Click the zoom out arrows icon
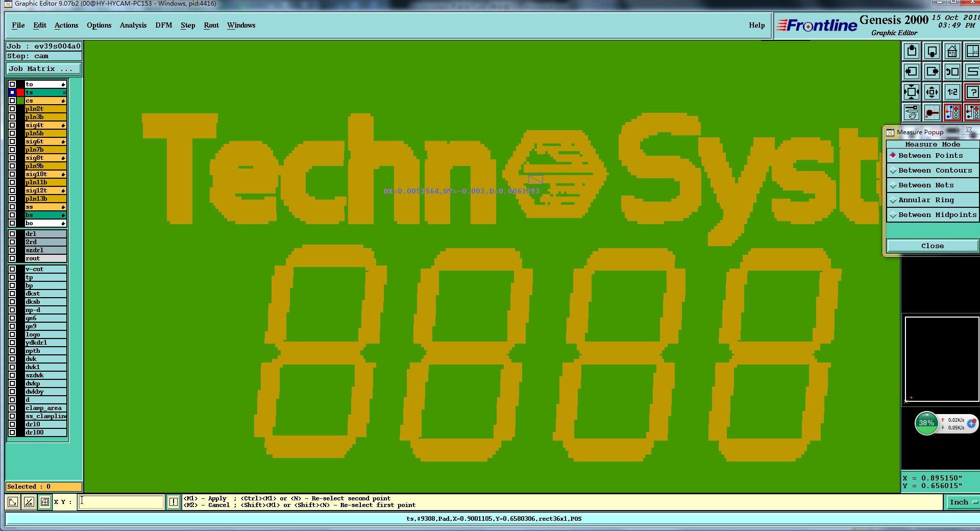Image resolution: width=980 pixels, height=531 pixels. [x=932, y=92]
